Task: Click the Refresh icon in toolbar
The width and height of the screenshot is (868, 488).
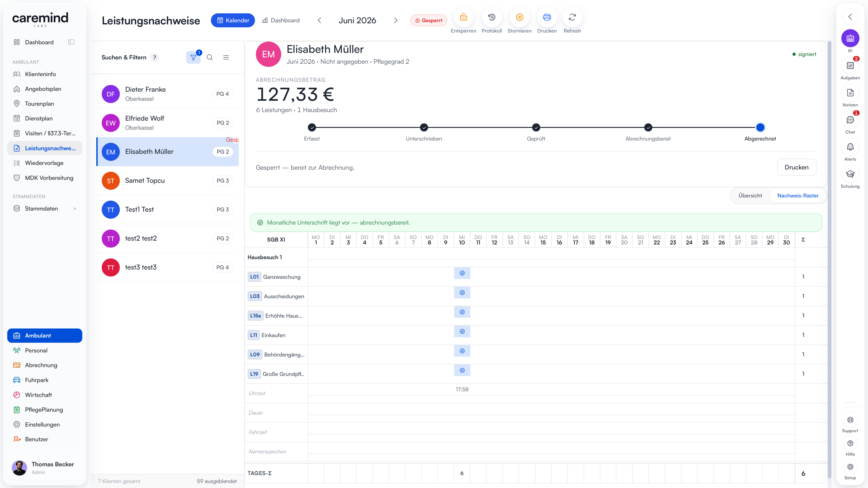Action: [x=572, y=17]
